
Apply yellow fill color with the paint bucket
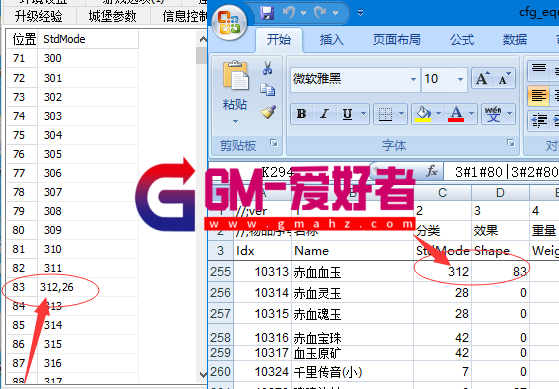(x=423, y=114)
